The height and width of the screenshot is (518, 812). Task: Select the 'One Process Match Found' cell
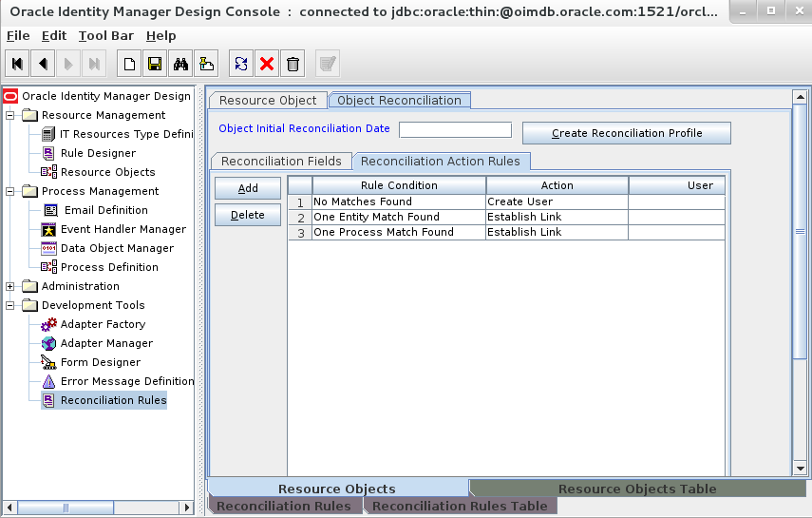click(399, 232)
